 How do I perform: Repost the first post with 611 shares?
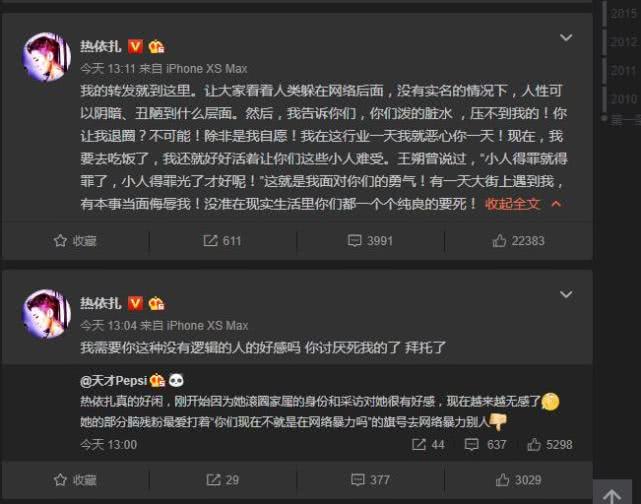coord(222,241)
